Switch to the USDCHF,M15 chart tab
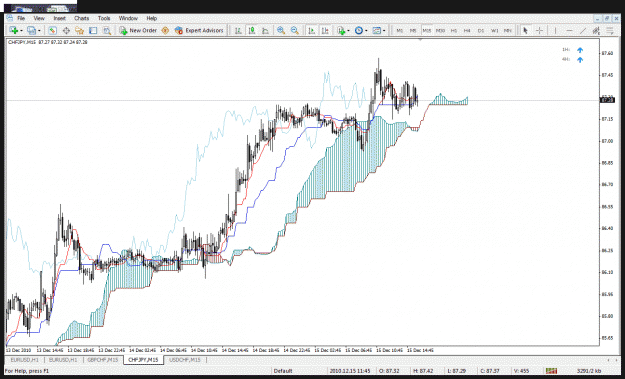This screenshot has height=379, width=625. [185, 360]
